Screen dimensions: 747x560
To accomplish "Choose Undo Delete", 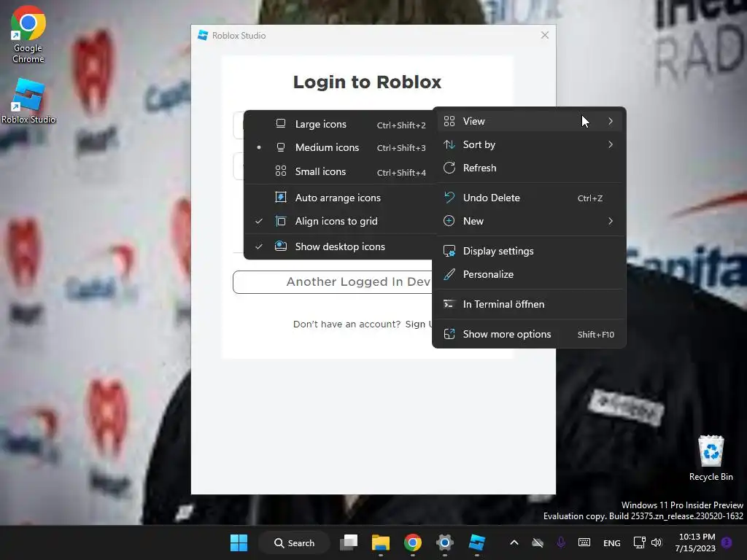I will [529, 198].
